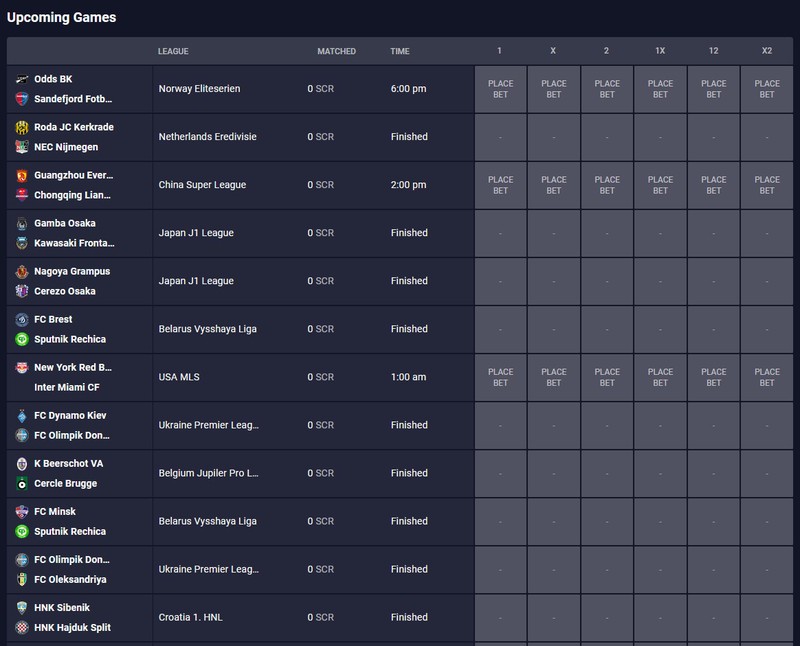Place bet on 12 for Guangzhou match
The height and width of the screenshot is (646, 800).
pyautogui.click(x=714, y=185)
